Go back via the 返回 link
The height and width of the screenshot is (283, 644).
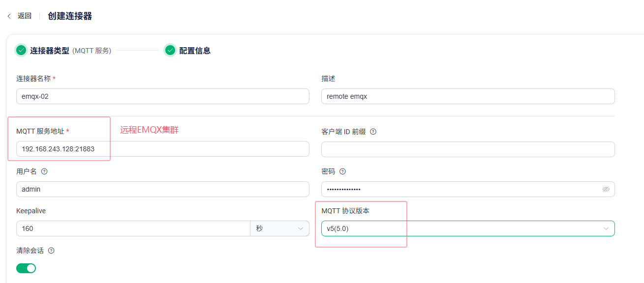[25, 16]
